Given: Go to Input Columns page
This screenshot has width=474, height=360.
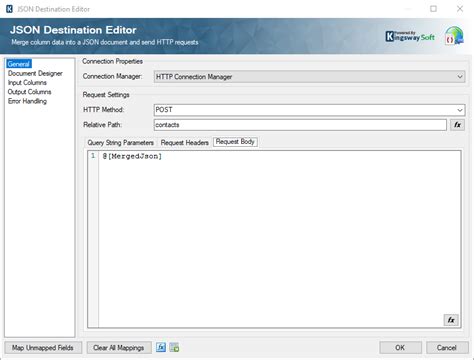Looking at the screenshot, I should tap(27, 83).
